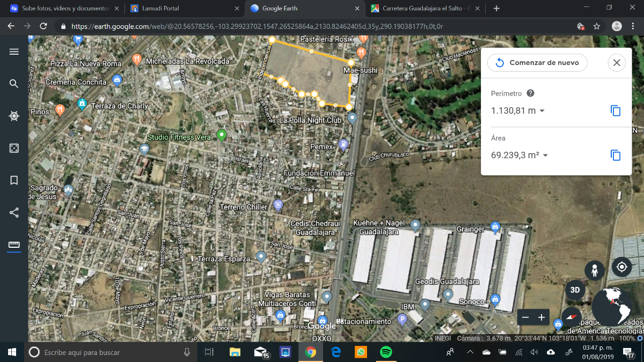
Task: Open the Chrome profile avatar
Action: point(617,26)
